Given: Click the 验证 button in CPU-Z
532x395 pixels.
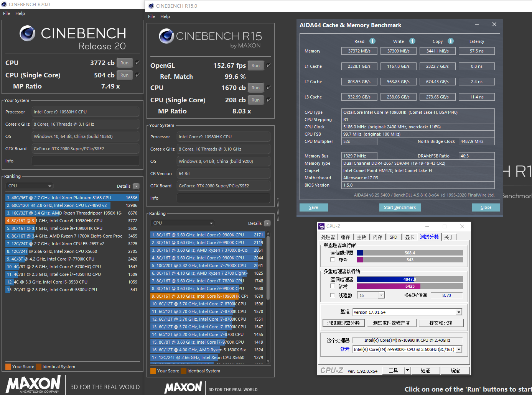Looking at the screenshot, I should click(x=425, y=370).
